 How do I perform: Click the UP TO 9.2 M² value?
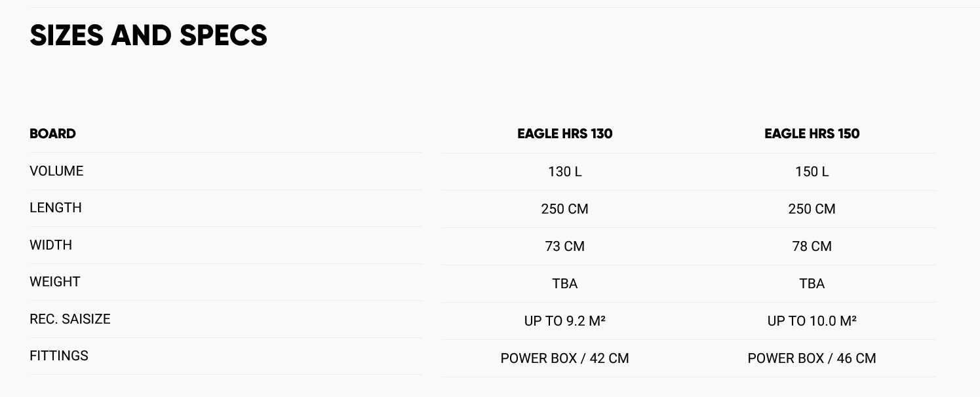[x=564, y=321]
